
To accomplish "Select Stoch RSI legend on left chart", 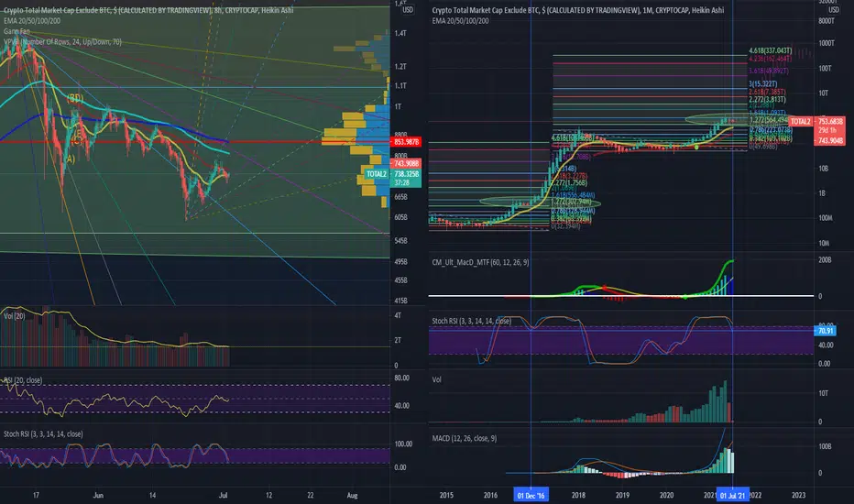I will pos(43,433).
